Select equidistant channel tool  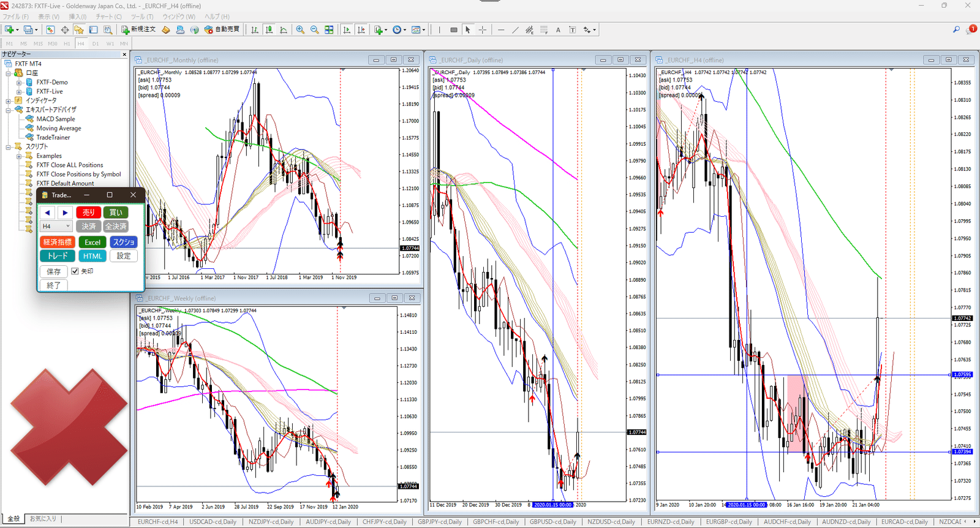coord(530,29)
